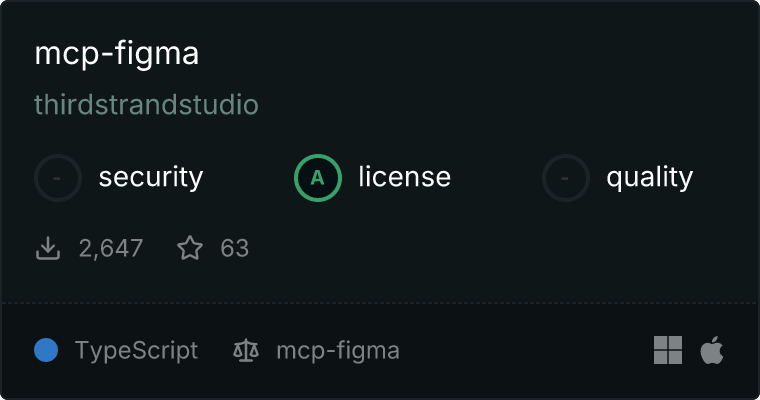Click the security score badge circle
The height and width of the screenshot is (400, 760).
58,178
